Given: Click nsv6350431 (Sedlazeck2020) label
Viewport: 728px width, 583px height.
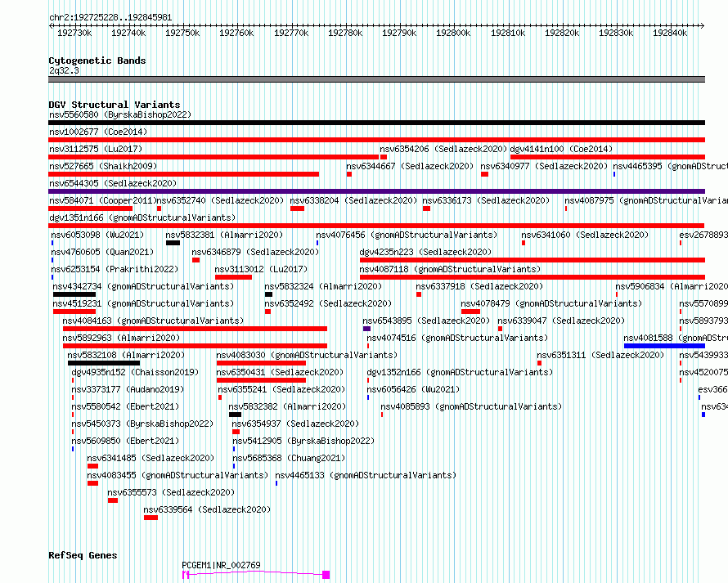Looking at the screenshot, I should click(280, 372).
